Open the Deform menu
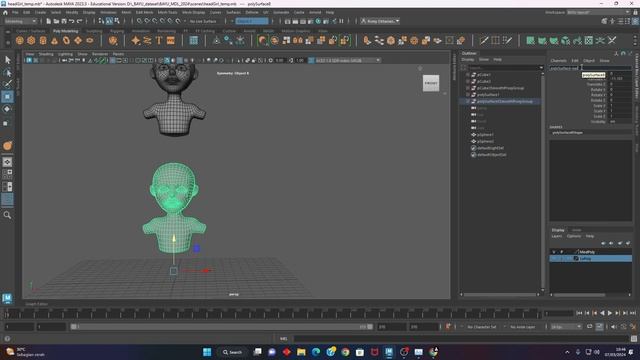The image size is (640, 360). point(251,12)
